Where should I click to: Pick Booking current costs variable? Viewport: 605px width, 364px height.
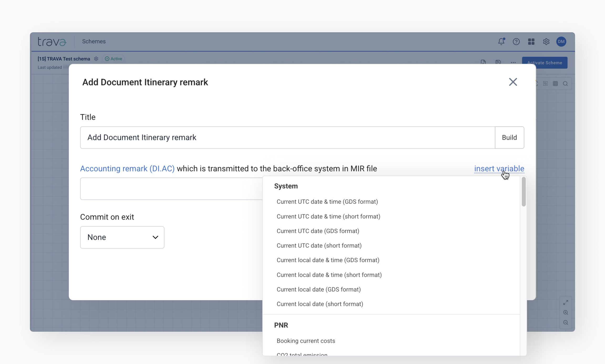tap(306, 341)
